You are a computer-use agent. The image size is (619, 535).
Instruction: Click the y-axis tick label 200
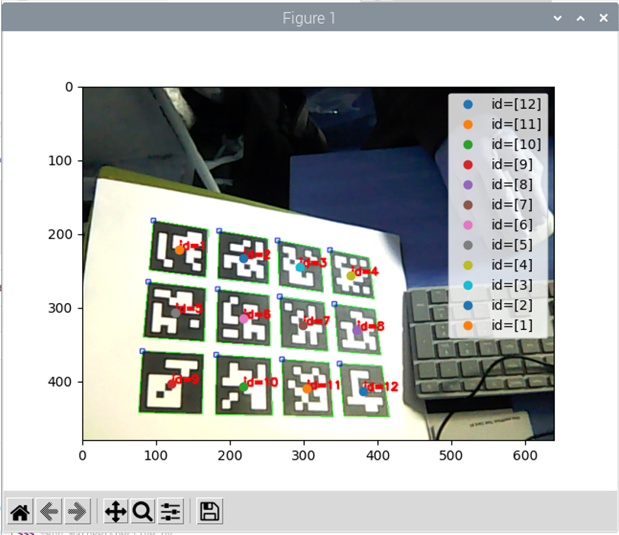click(60, 235)
